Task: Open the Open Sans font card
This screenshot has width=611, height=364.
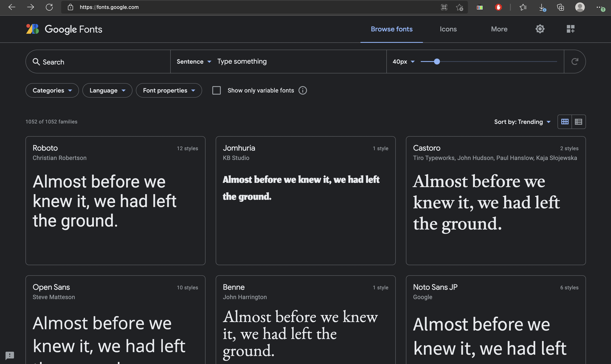Action: 115,320
